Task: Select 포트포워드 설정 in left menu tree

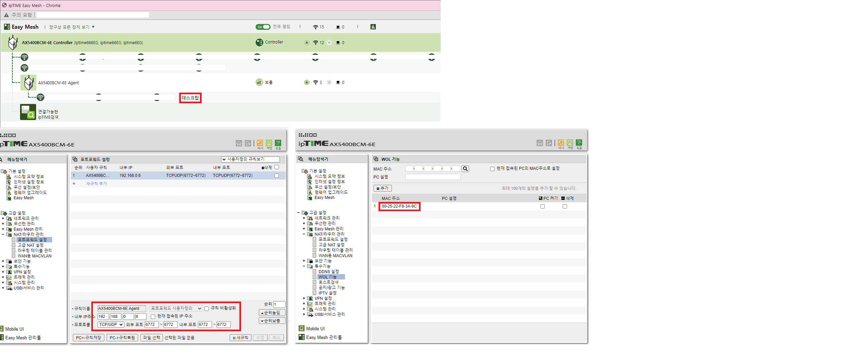Action: [32, 240]
